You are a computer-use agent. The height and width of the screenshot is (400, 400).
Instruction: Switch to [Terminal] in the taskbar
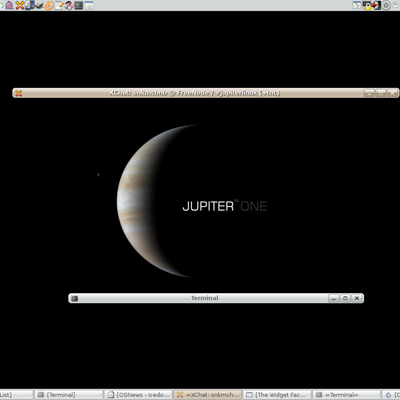point(69,395)
